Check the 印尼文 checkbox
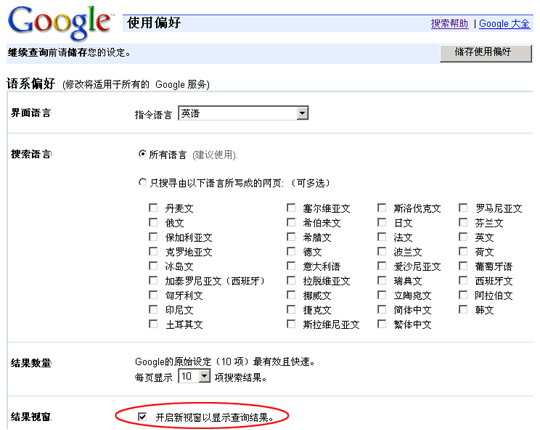Image resolution: width=540 pixels, height=430 pixels. (153, 309)
